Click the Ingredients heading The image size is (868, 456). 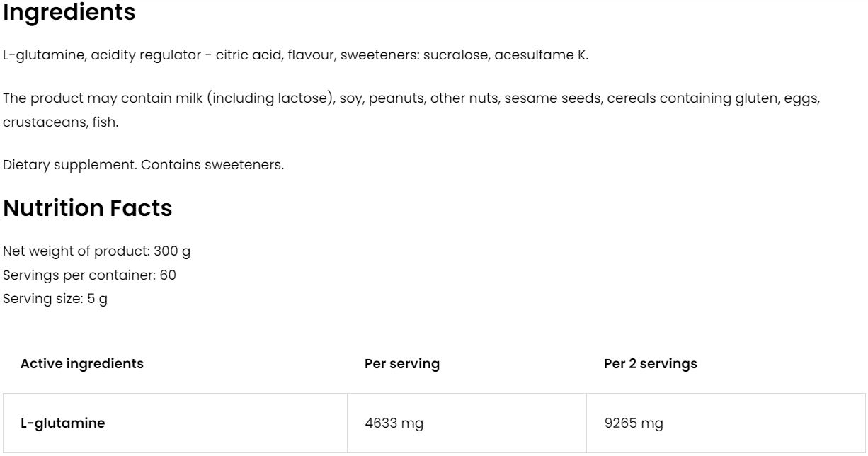click(69, 13)
